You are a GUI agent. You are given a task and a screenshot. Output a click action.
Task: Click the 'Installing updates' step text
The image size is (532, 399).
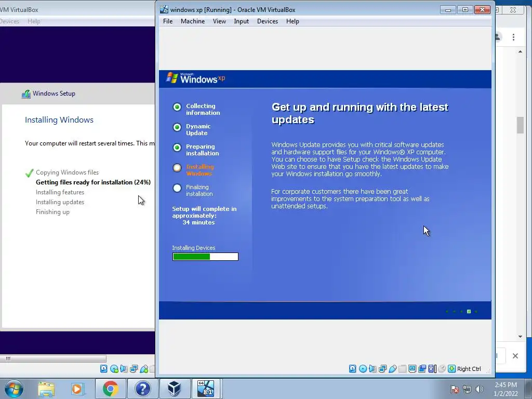60,202
